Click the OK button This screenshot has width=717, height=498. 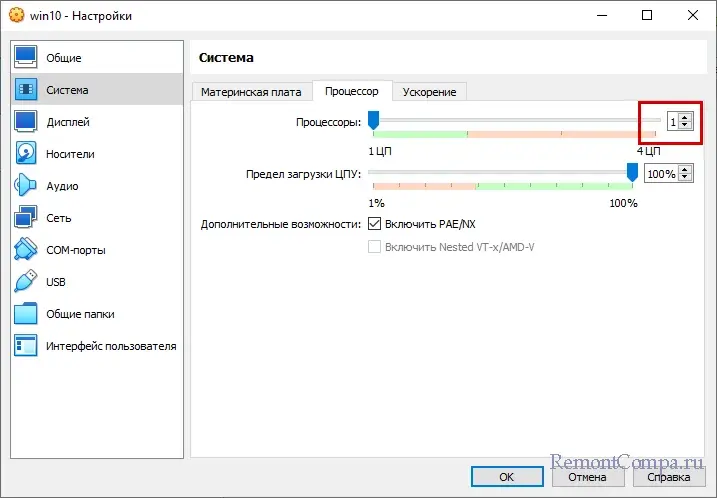(506, 476)
